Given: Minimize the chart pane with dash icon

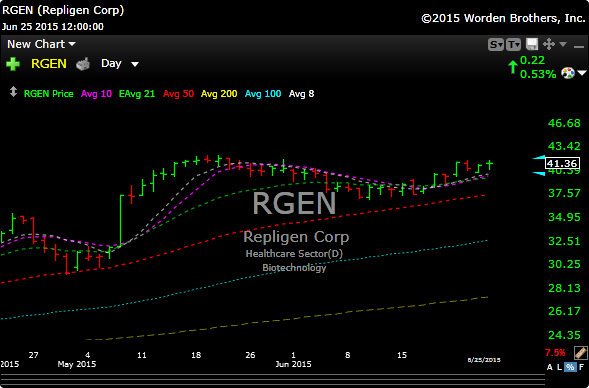Looking at the screenshot, I should click(x=579, y=47).
